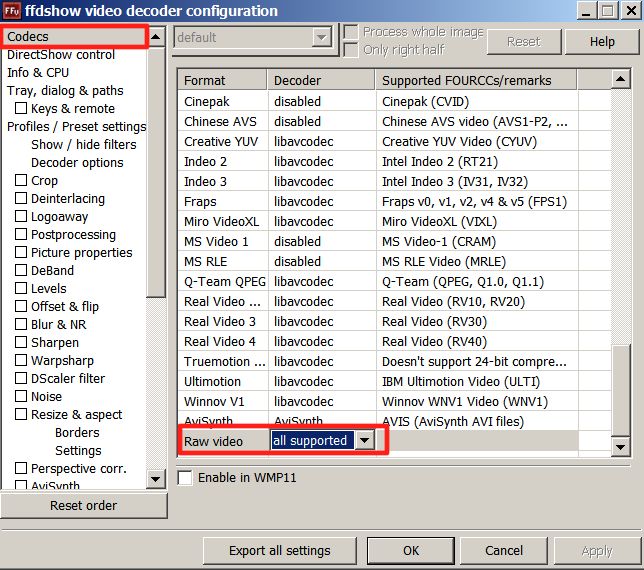The width and height of the screenshot is (644, 570).
Task: Open Info & CPU page
Action: coord(38,73)
